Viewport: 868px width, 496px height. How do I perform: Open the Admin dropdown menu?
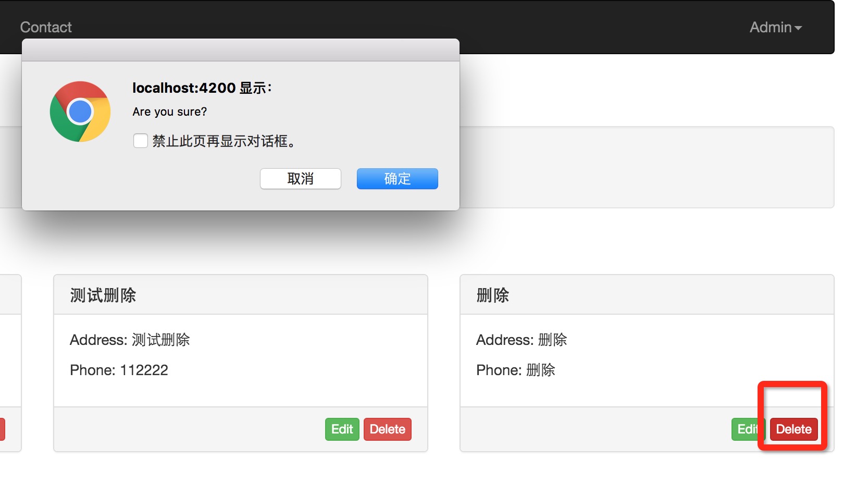tap(775, 27)
